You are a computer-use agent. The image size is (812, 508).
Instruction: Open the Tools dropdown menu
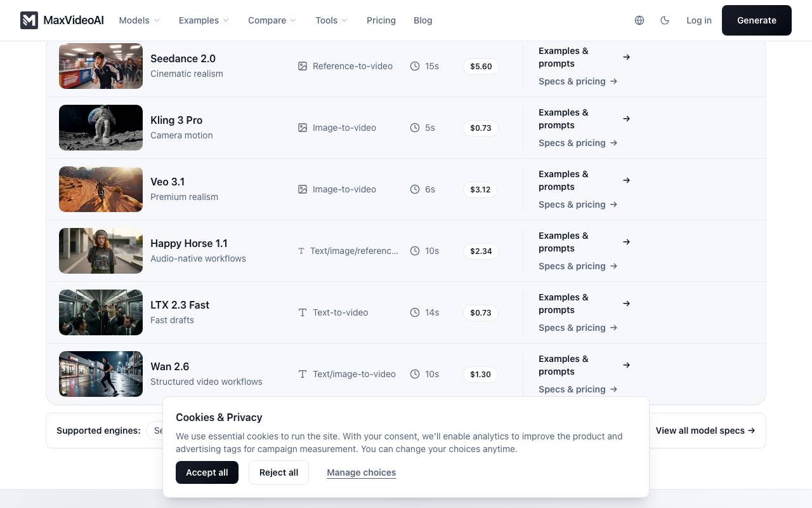click(332, 20)
